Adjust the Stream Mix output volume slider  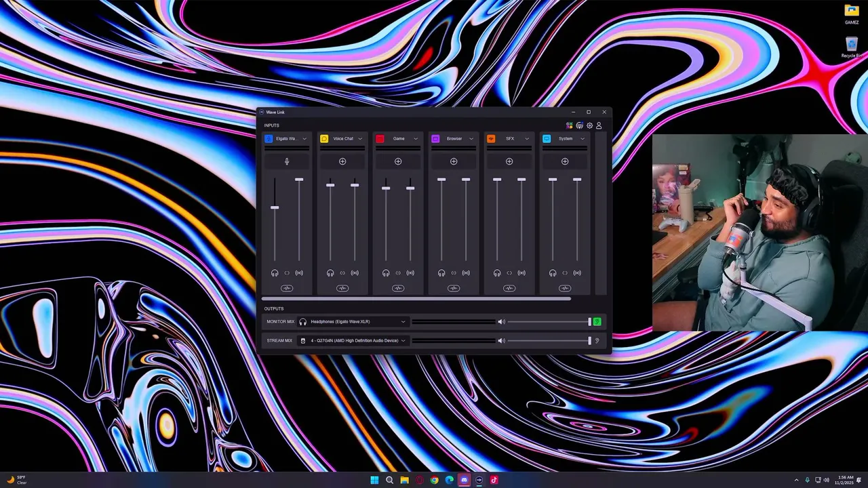[549, 340]
